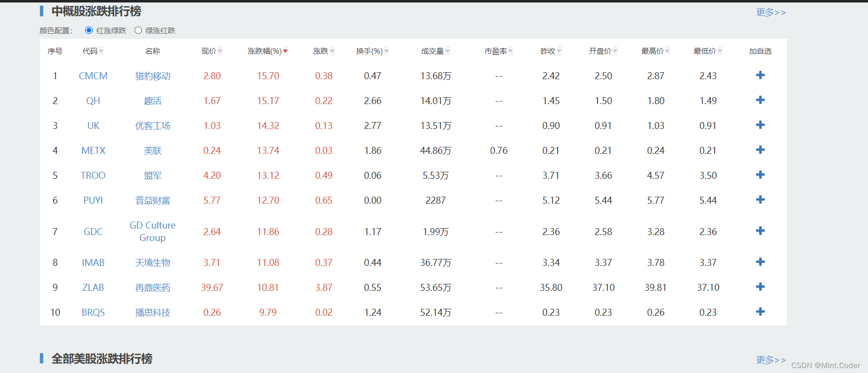Click the 名称 column header
868x373 pixels.
coord(152,51)
